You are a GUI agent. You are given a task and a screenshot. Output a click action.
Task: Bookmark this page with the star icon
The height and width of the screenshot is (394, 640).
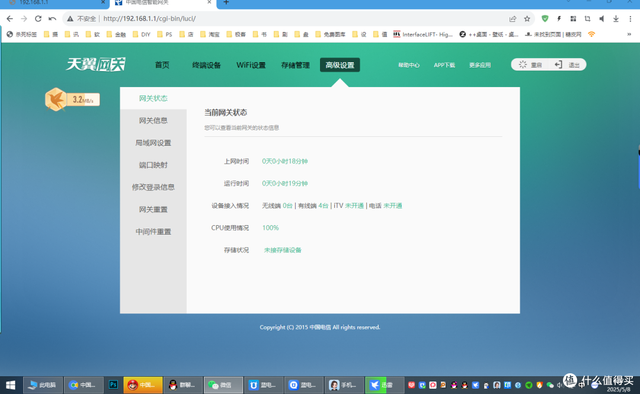[527, 19]
